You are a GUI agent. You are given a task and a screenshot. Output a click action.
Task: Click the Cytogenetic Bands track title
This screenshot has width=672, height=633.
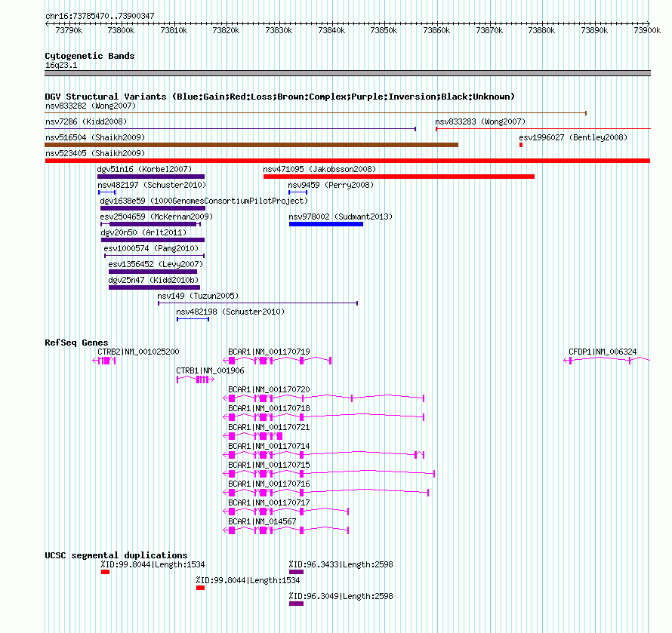(x=90, y=56)
